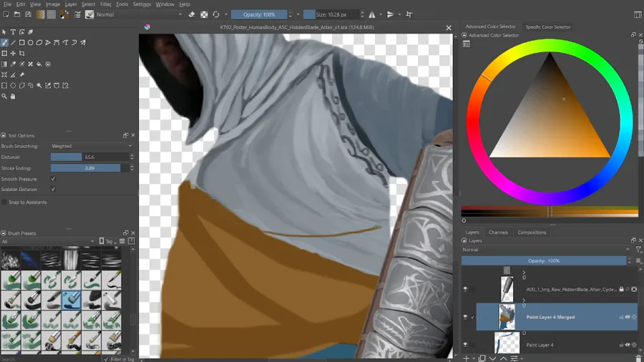Image resolution: width=644 pixels, height=362 pixels.
Task: Select the Multibrush tool
Action: coord(83,43)
